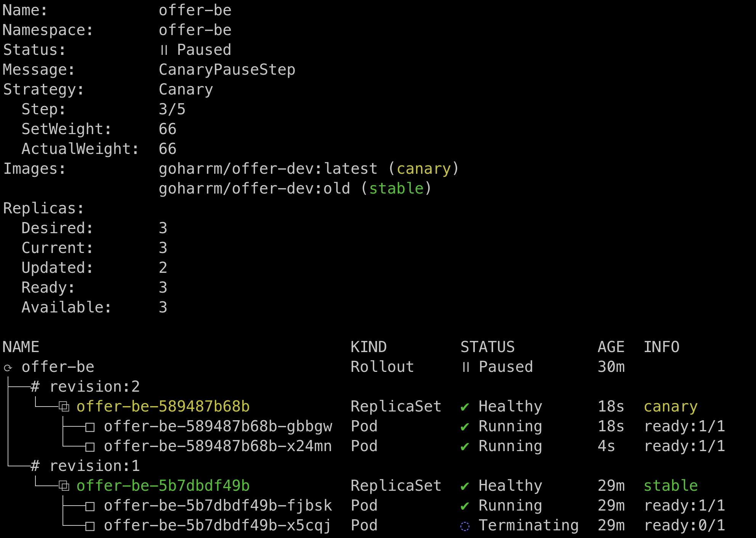756x538 pixels.
Task: Click the pod box icon for offer-be-589487b68b-gbbgw
Action: [x=90, y=427]
